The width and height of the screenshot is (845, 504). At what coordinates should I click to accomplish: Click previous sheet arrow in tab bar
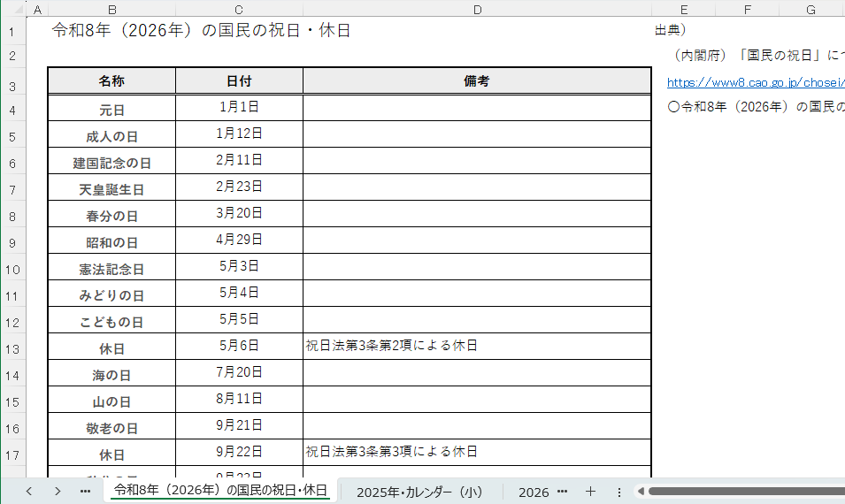click(x=29, y=492)
